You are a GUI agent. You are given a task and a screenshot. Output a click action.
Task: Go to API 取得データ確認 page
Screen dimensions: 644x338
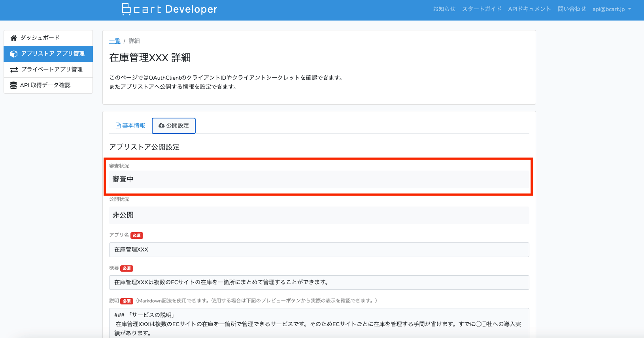tap(45, 85)
